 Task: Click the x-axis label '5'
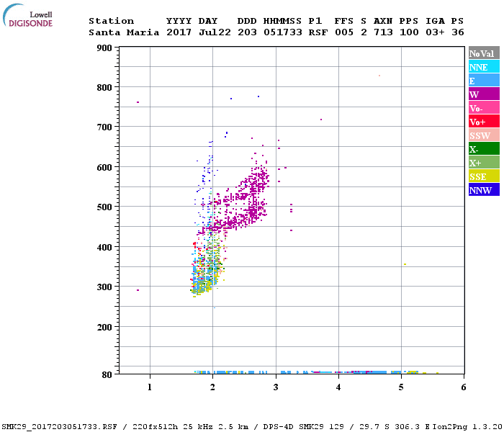(401, 387)
